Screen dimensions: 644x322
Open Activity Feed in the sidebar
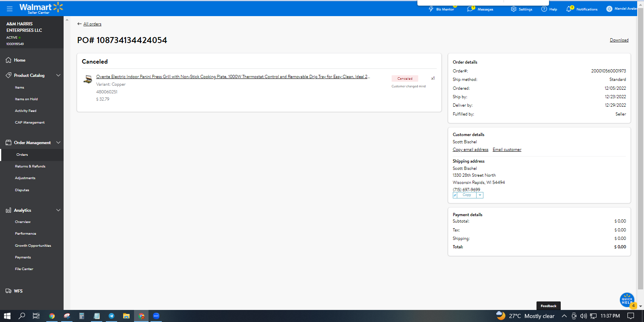pos(26,111)
